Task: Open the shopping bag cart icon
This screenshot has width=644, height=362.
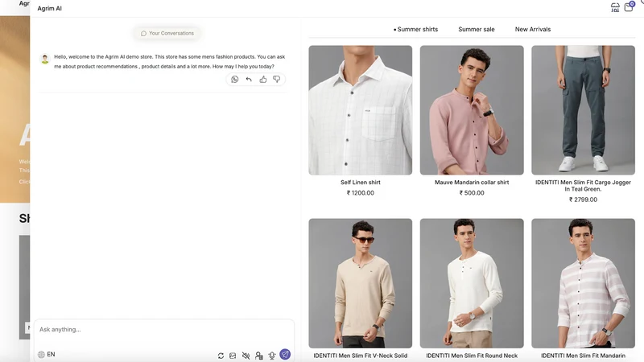Action: 629,7
